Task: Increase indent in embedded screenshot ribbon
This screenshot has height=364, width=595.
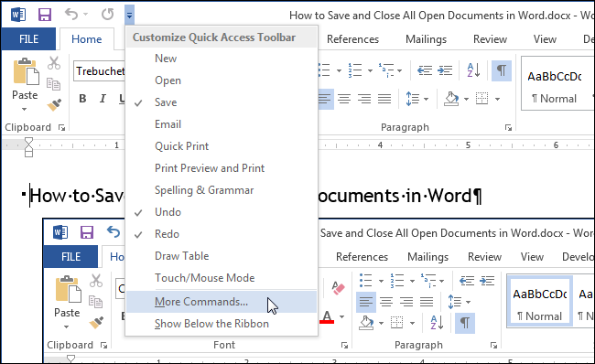Action: pyautogui.click(x=487, y=281)
